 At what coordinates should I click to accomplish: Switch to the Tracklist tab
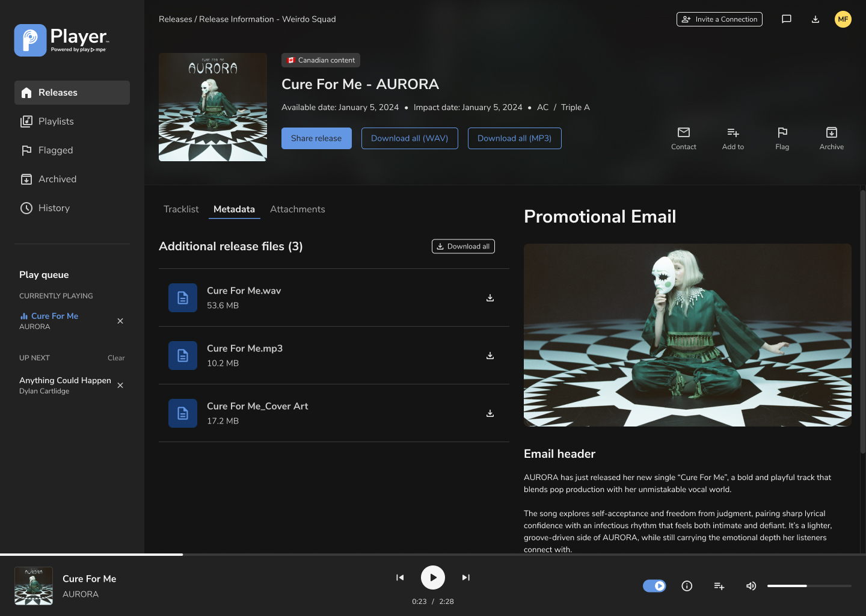tap(181, 209)
